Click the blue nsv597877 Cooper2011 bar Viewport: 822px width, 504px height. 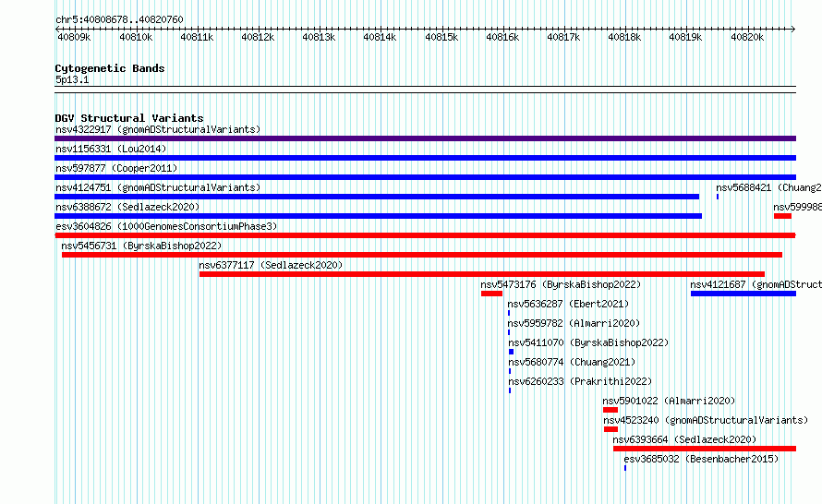click(x=425, y=177)
